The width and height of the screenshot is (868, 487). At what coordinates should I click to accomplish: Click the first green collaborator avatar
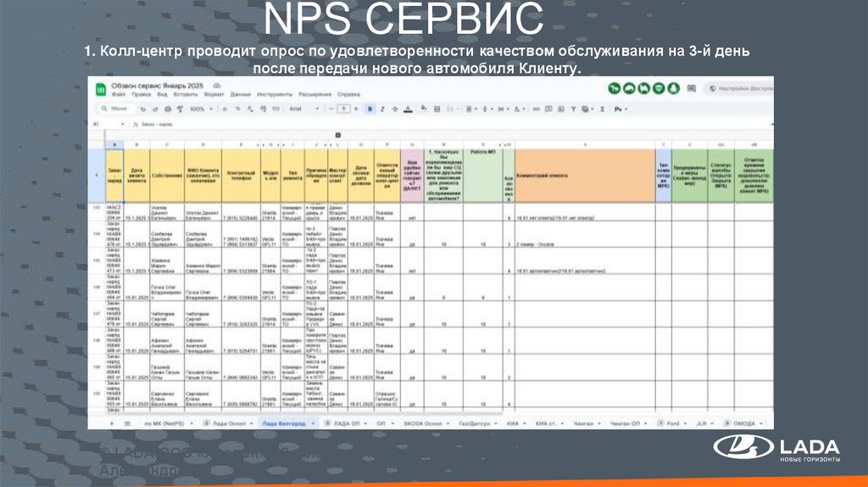tap(615, 88)
